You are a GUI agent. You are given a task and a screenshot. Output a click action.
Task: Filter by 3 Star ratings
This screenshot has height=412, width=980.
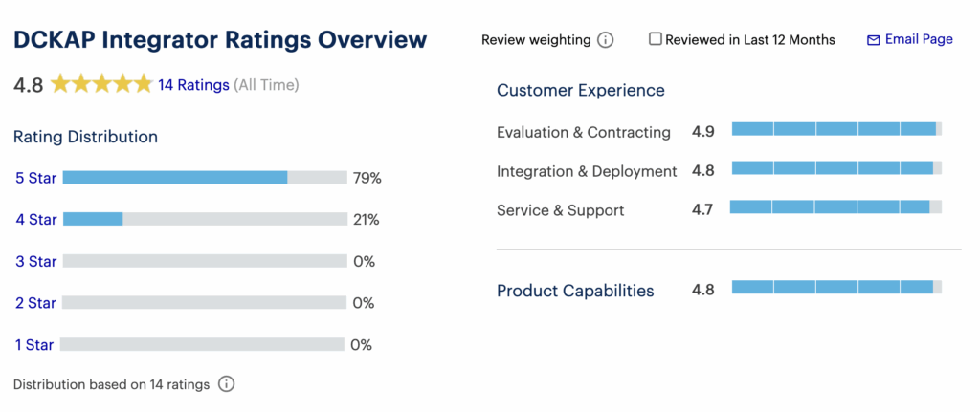pyautogui.click(x=35, y=261)
